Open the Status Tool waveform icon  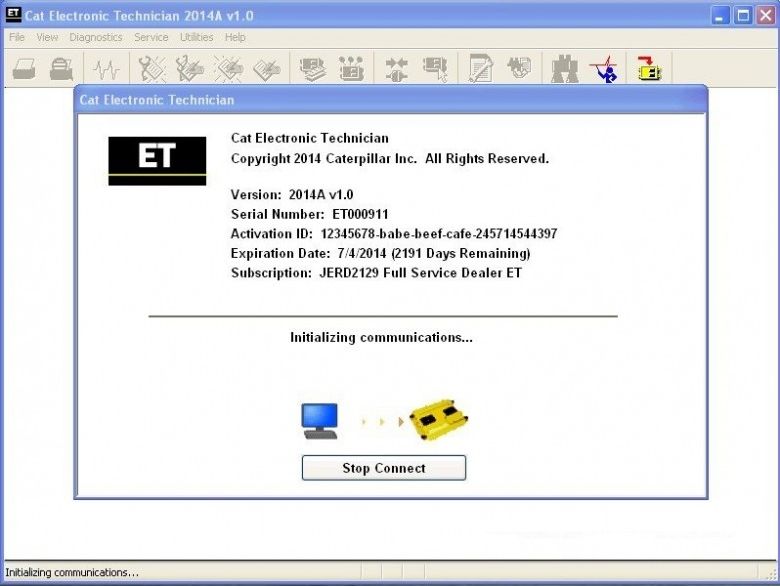click(x=106, y=69)
